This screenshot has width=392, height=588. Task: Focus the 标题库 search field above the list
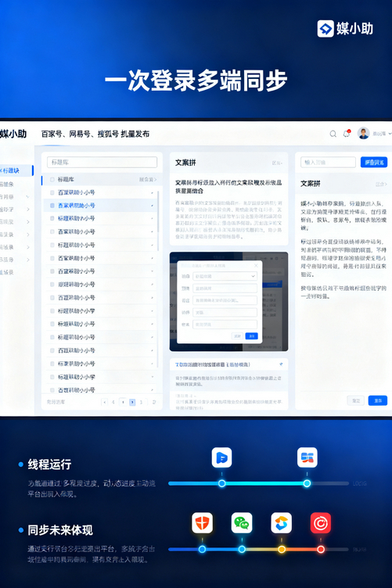coord(102,162)
